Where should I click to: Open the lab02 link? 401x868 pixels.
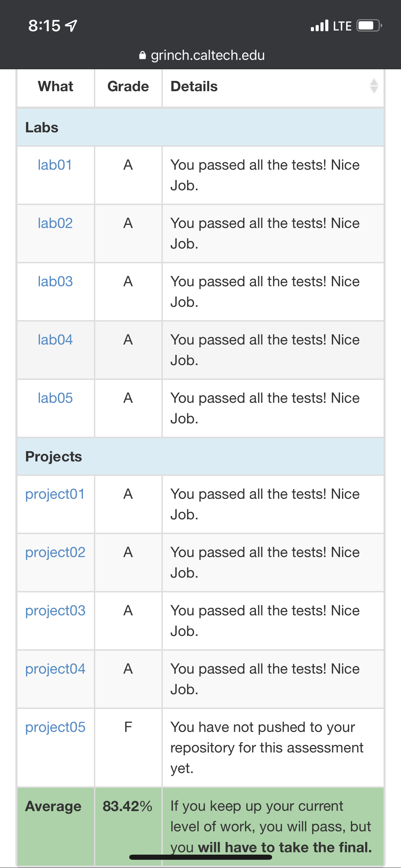tap(55, 223)
